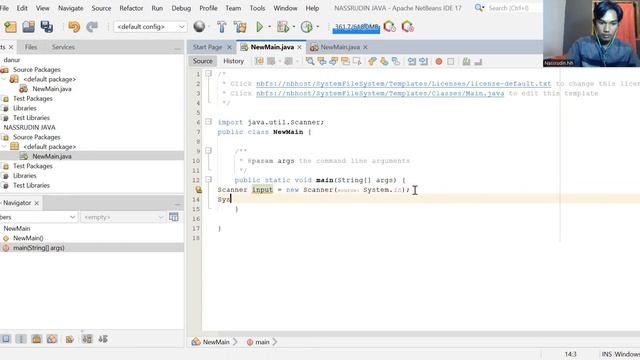Click the Shift Line Right icon
Image resolution: width=640 pixels, height=360 pixels.
(x=423, y=61)
